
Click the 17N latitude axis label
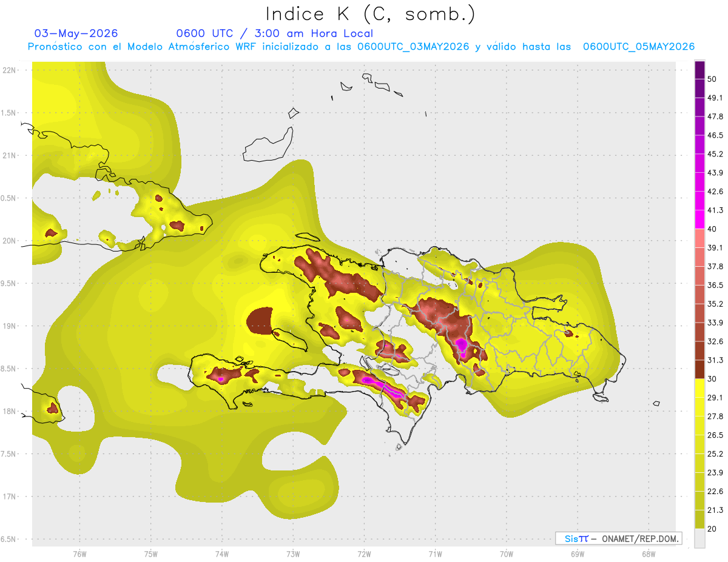click(10, 497)
